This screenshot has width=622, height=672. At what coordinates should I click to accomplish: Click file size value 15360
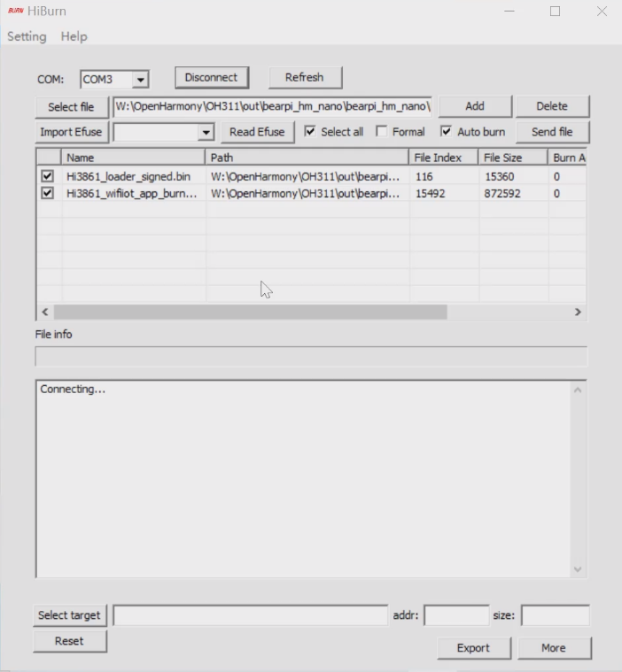(500, 176)
